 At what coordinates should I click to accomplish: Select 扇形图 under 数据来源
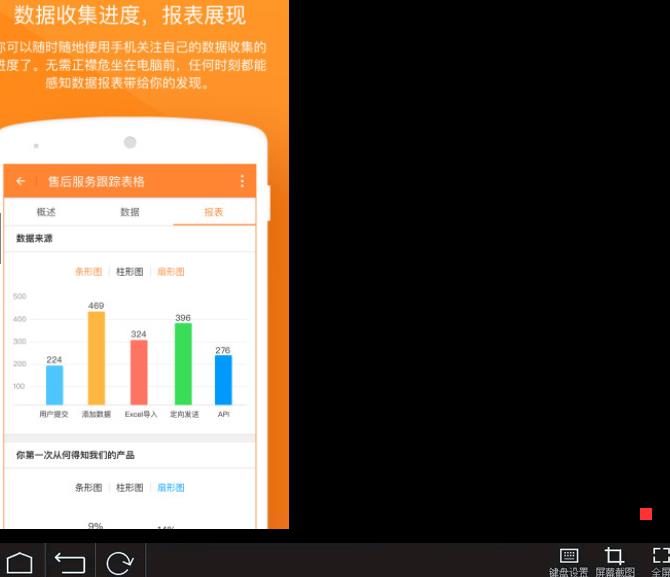click(171, 272)
